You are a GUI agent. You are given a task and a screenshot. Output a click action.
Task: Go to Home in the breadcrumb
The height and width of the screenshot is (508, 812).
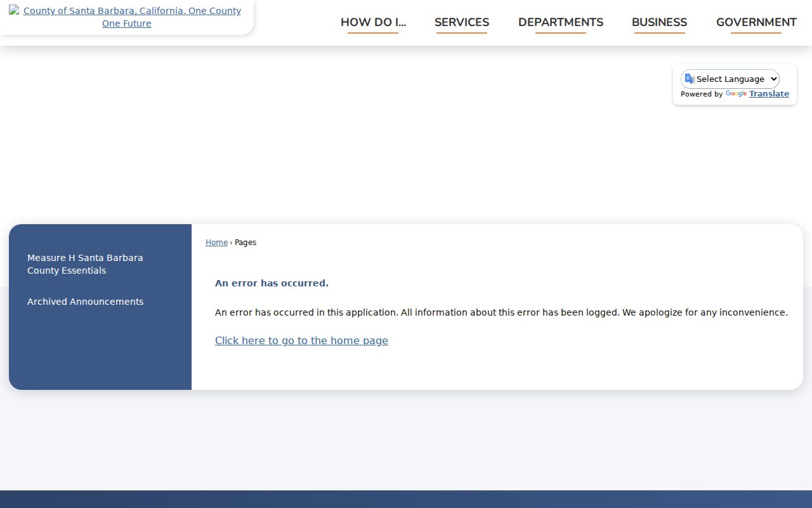[216, 243]
